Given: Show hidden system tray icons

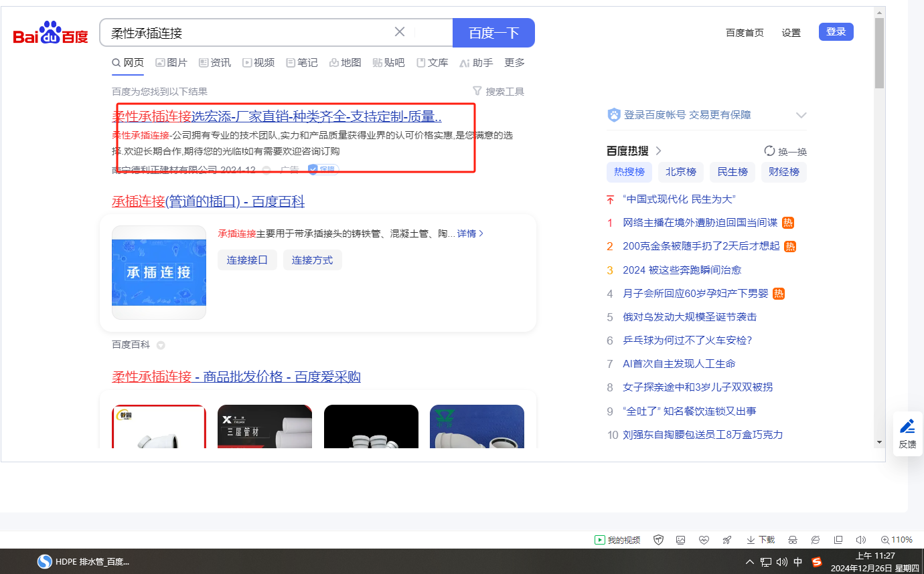Looking at the screenshot, I should pos(749,562).
